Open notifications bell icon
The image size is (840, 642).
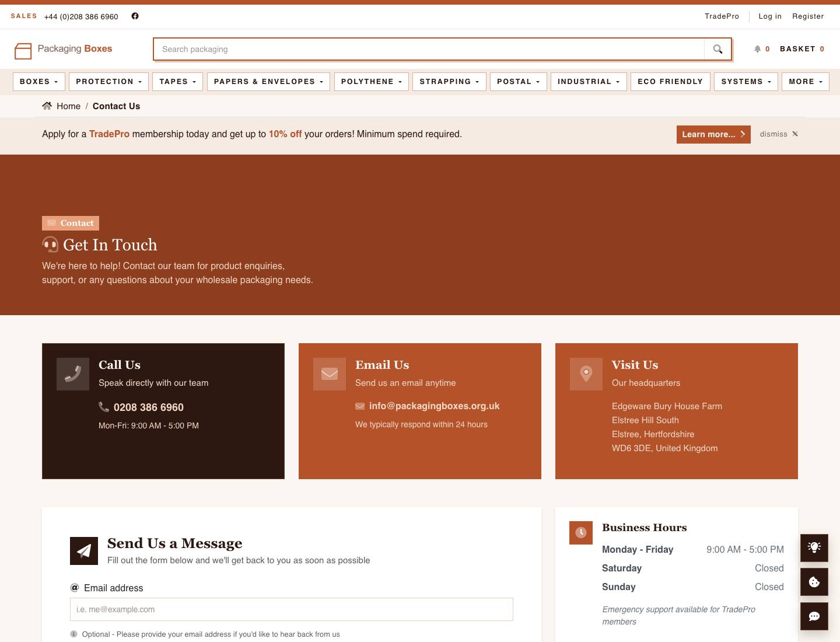tap(757, 49)
